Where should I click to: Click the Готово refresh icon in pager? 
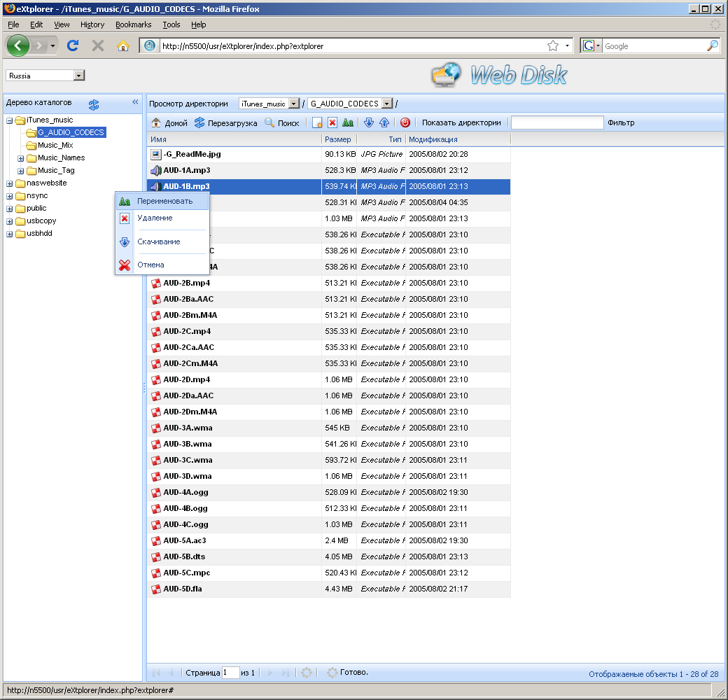tap(332, 673)
